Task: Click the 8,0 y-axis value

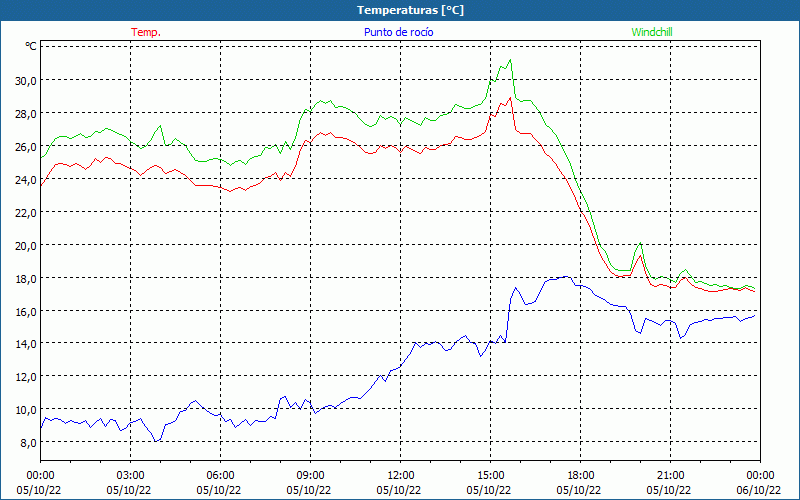Action: point(29,443)
